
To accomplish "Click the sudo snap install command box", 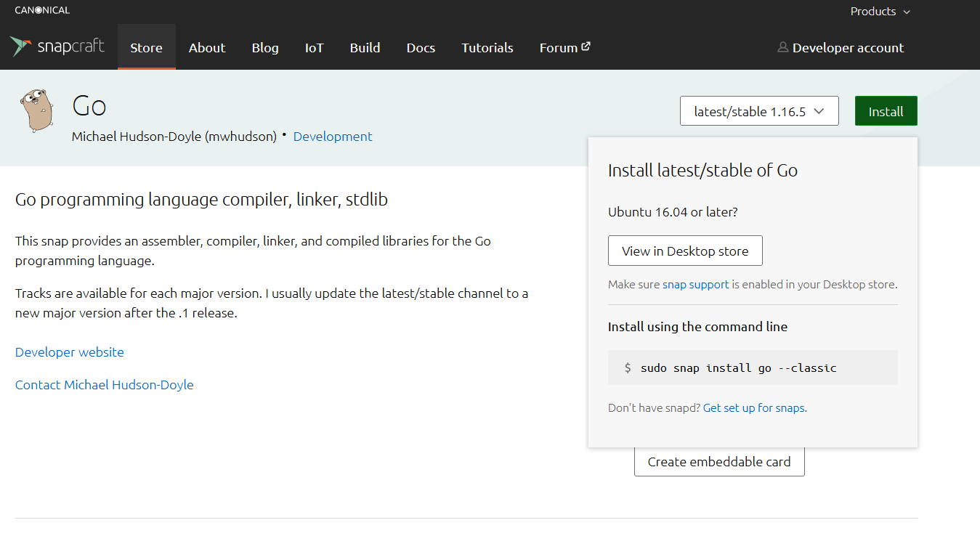I will tap(753, 368).
